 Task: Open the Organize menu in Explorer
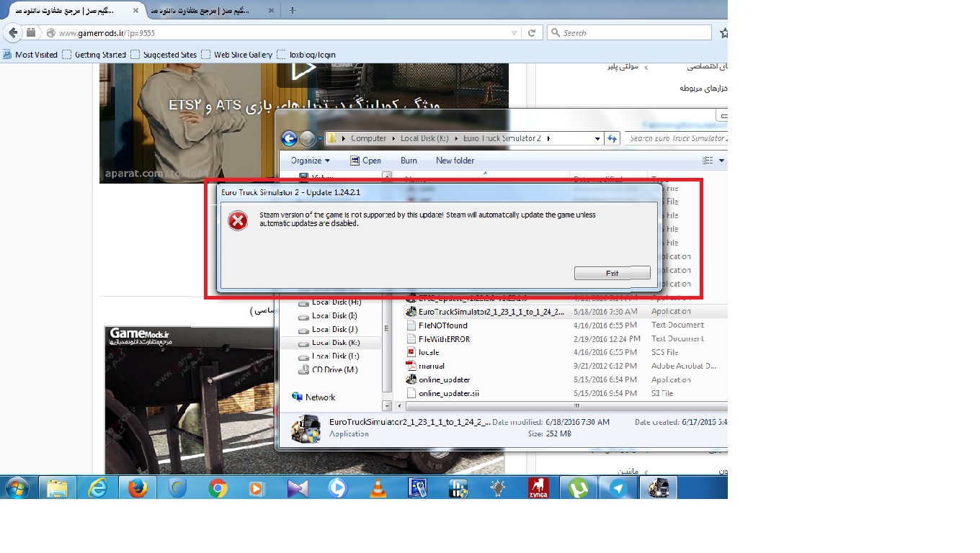pyautogui.click(x=311, y=161)
